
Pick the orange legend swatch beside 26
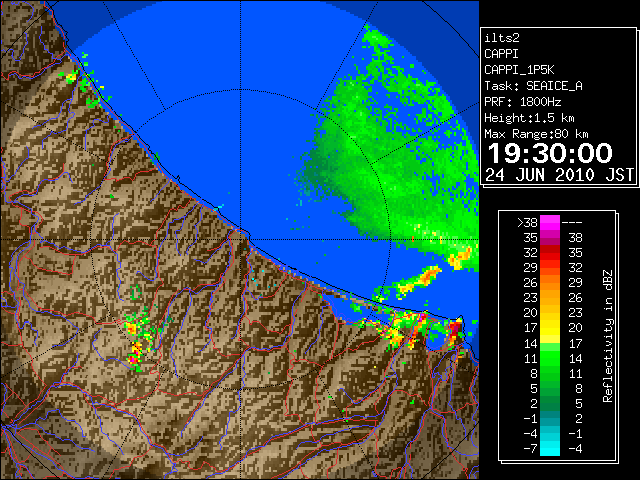tap(550, 283)
